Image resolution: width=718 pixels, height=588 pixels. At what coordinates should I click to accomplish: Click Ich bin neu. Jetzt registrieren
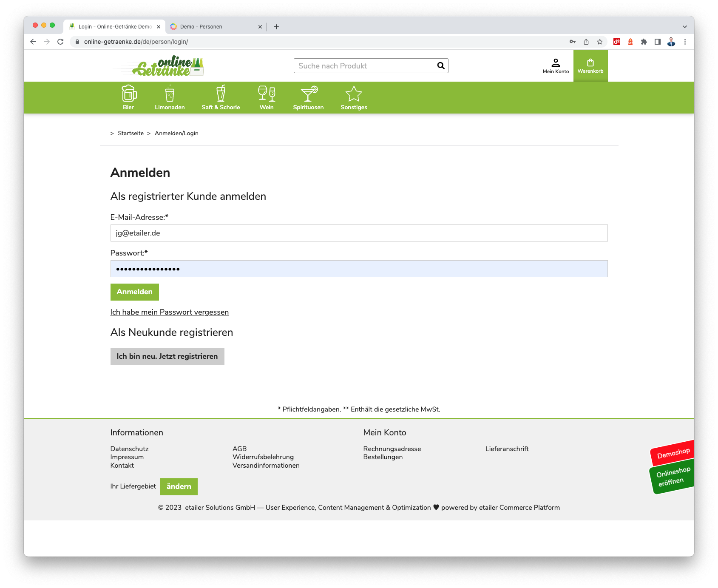pos(167,356)
